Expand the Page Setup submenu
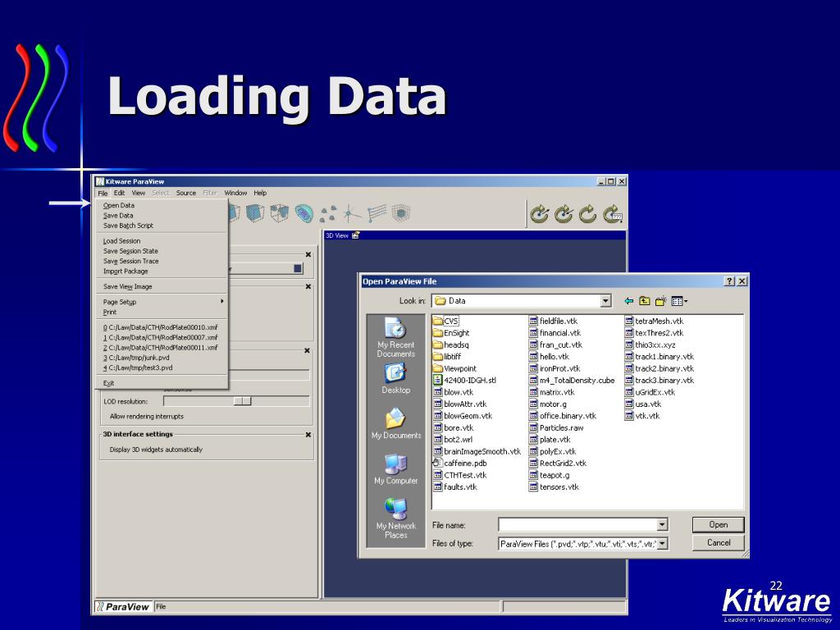Viewport: 840px width, 630px height. [163, 302]
